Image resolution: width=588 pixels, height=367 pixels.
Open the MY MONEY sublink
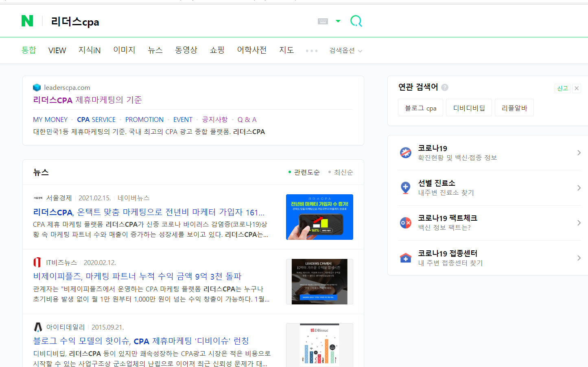[50, 119]
